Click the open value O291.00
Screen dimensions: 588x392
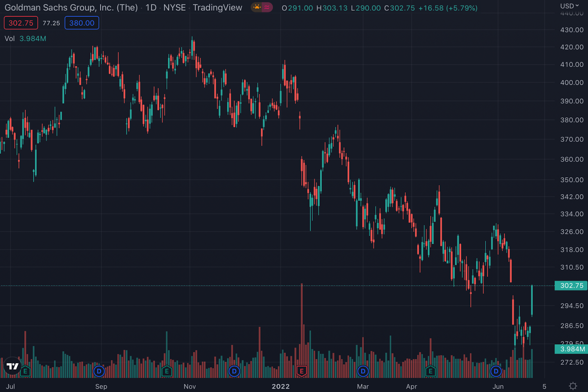point(297,8)
